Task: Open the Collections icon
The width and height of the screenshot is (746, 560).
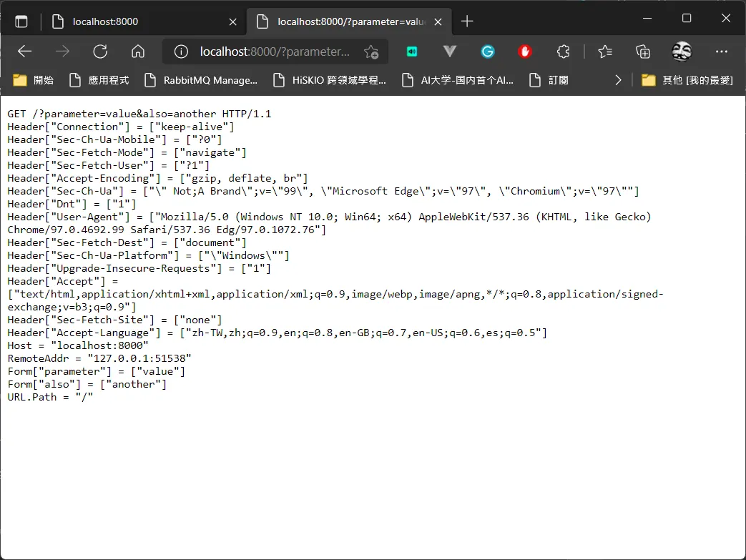Action: 643,51
